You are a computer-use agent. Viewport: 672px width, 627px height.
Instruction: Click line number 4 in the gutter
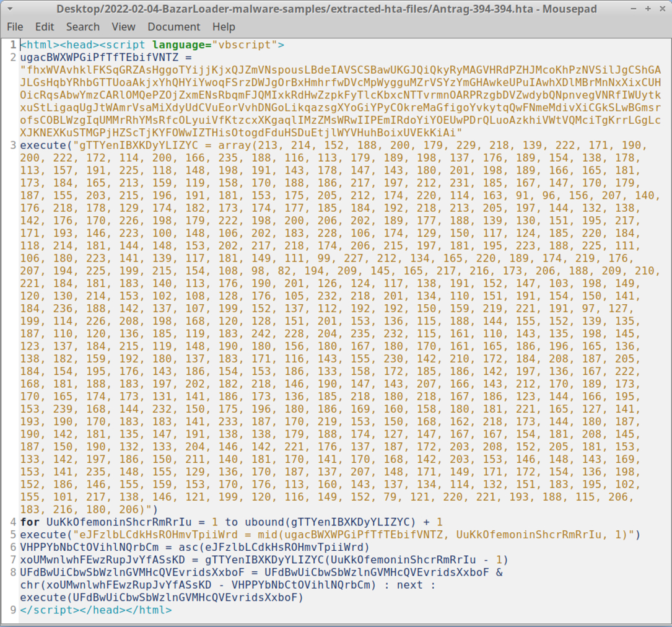point(13,522)
